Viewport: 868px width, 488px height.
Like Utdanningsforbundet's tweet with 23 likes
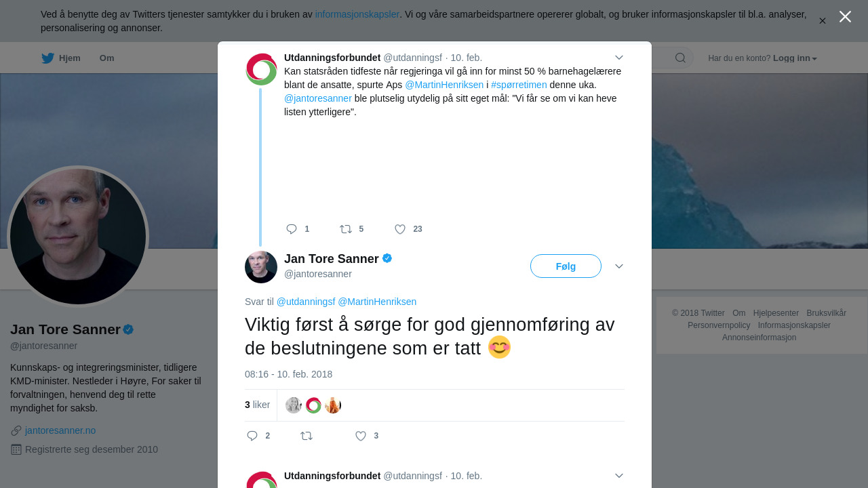(x=400, y=229)
